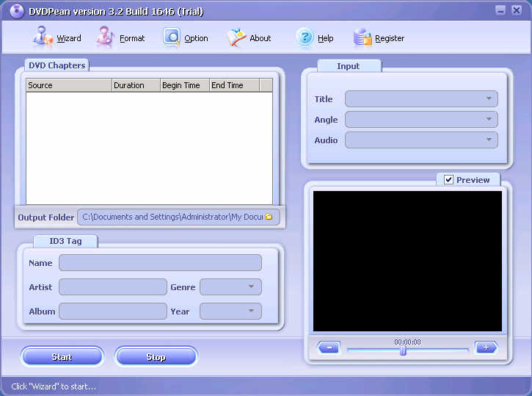Sort by the Source column header
This screenshot has width=532, height=396.
(x=69, y=85)
